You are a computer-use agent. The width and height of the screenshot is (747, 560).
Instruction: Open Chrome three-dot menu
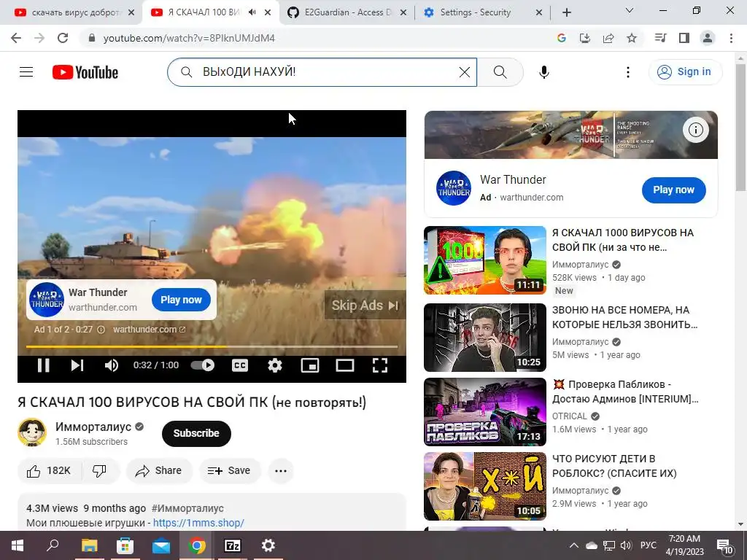tap(731, 38)
